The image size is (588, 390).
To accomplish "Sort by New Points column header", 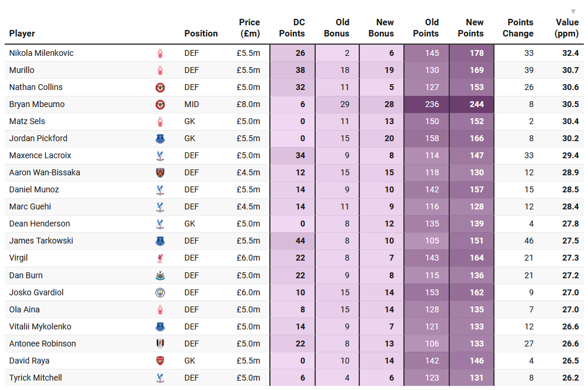I will (x=470, y=28).
